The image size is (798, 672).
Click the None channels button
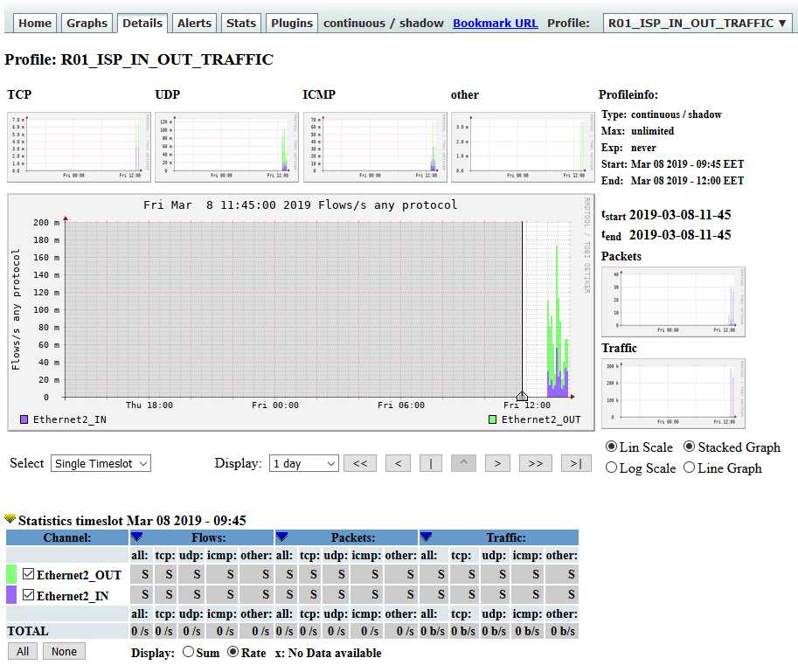pyautogui.click(x=64, y=651)
